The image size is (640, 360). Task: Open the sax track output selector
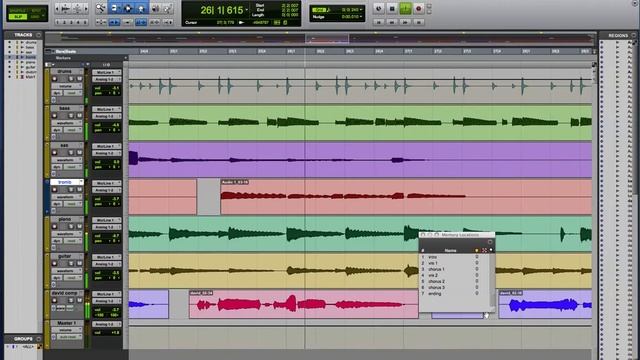(x=107, y=153)
